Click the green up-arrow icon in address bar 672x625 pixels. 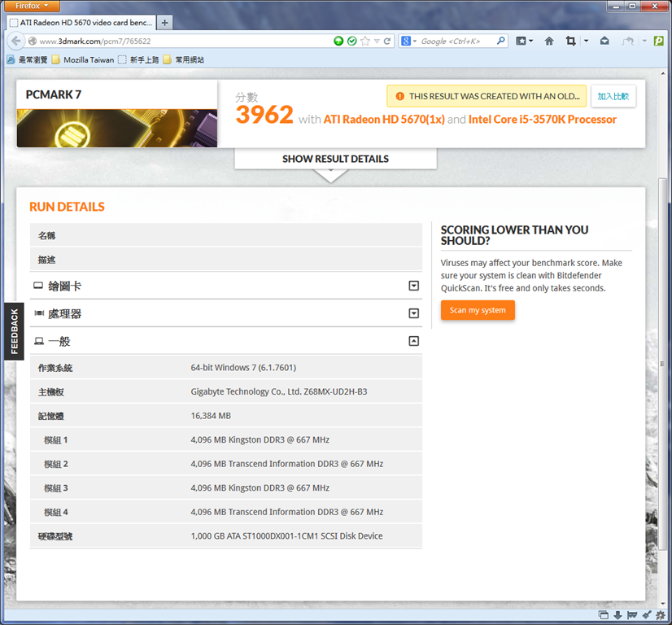click(338, 42)
